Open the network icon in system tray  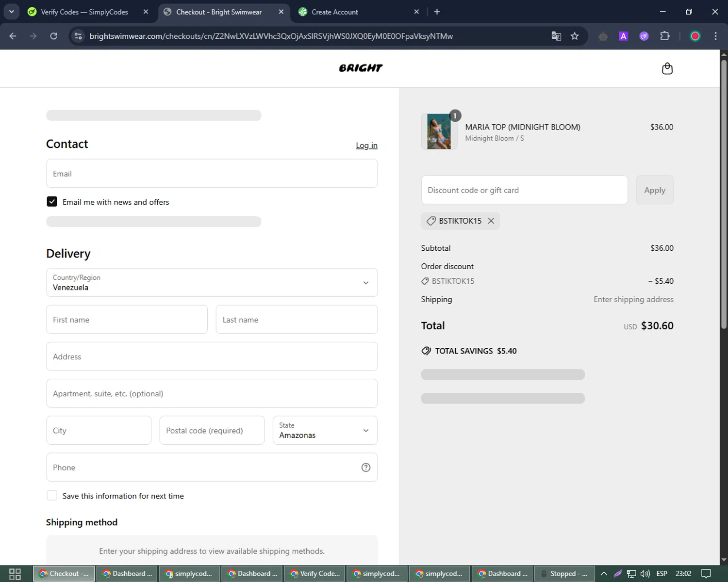(631, 574)
